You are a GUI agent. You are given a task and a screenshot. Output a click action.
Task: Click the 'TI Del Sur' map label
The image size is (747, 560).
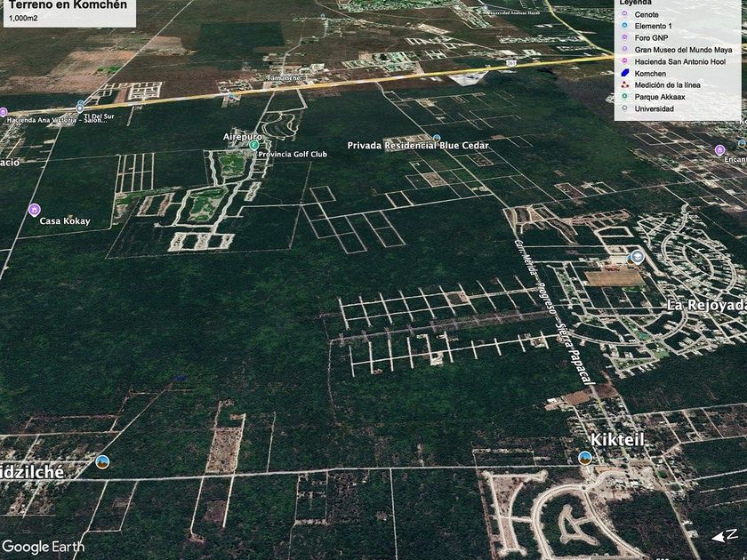coord(99,116)
